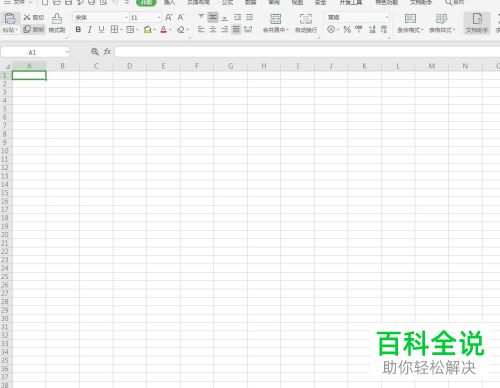The width and height of the screenshot is (500, 388).
Task: Click the justify alignment icon
Action: tap(236, 29)
